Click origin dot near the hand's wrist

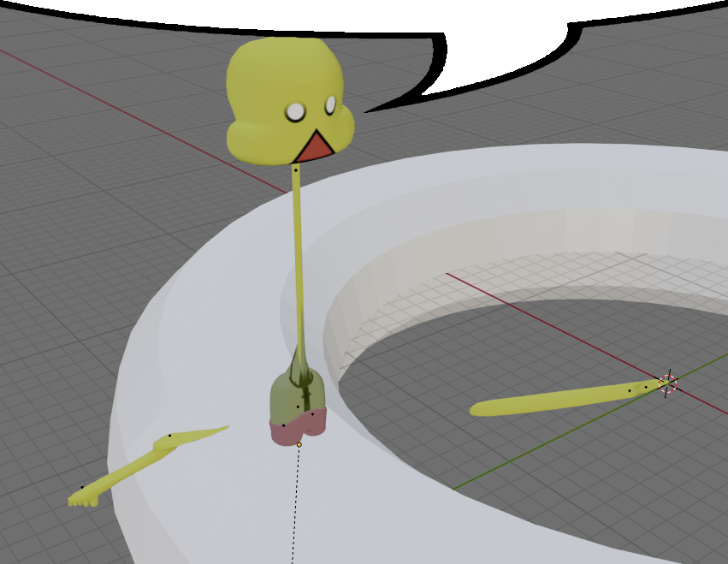(x=82, y=488)
